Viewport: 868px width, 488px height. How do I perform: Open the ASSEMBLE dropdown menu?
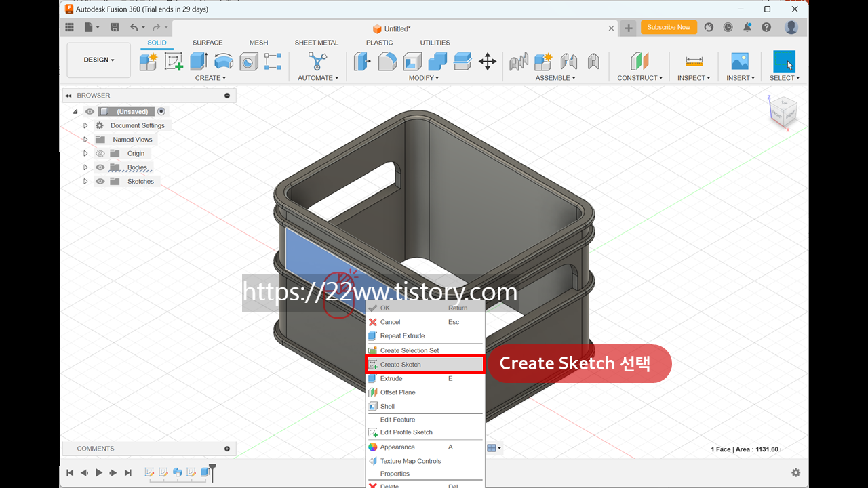[x=555, y=78]
